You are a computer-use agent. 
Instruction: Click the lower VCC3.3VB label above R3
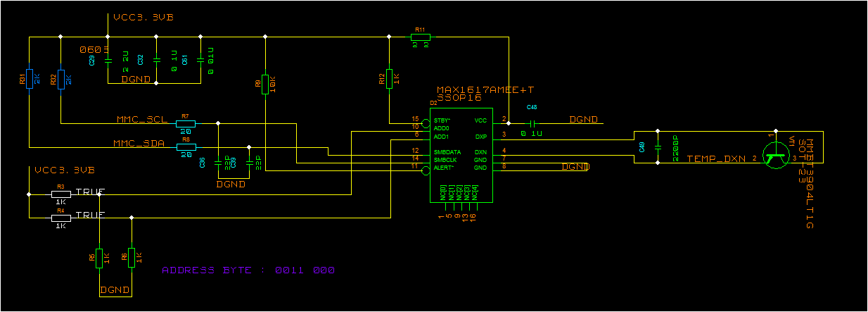pos(65,170)
